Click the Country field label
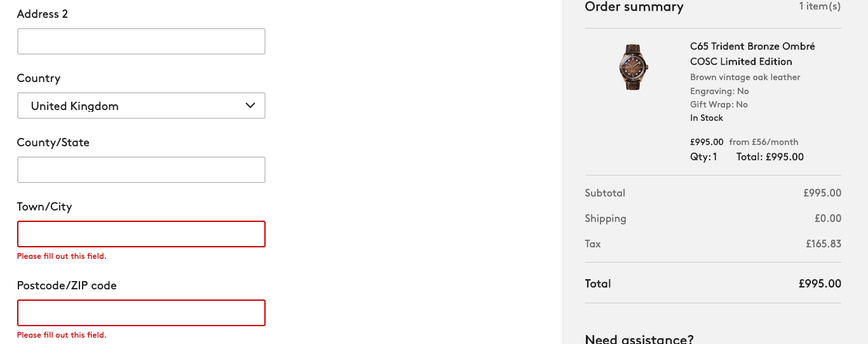 39,78
